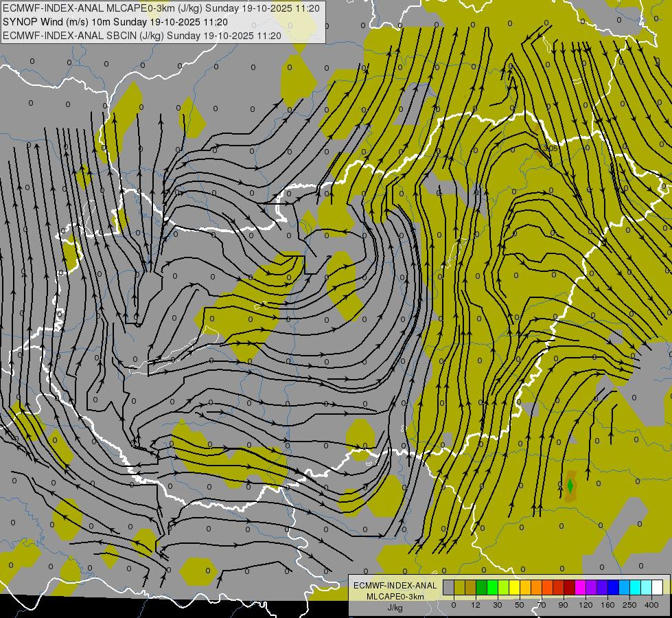Viewport: 672px width, 618px height.
Task: Click the SBCIN header line
Action: coord(142,36)
